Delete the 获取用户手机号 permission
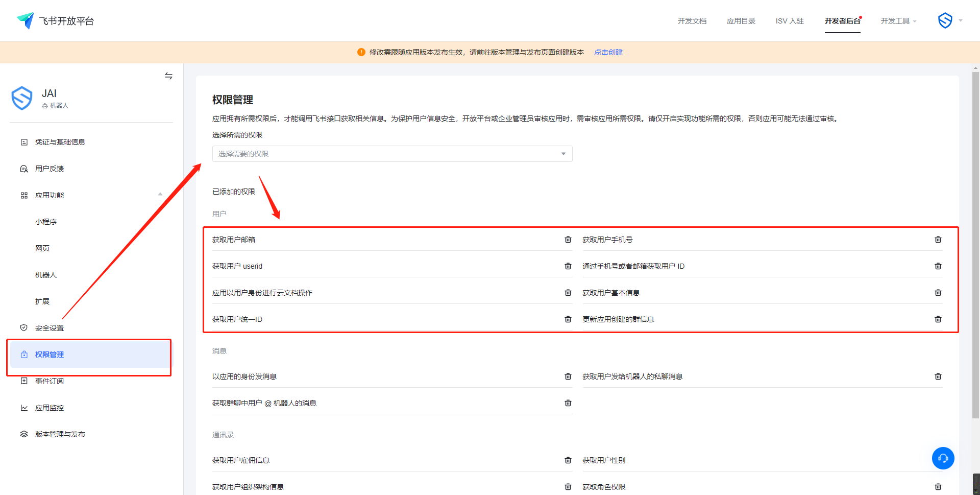The height and width of the screenshot is (495, 980). [x=938, y=240]
